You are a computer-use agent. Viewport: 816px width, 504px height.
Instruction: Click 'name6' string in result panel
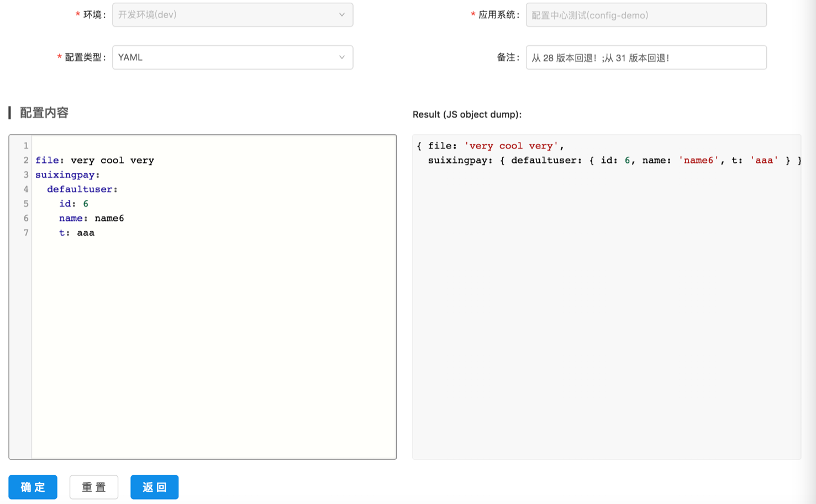(699, 160)
